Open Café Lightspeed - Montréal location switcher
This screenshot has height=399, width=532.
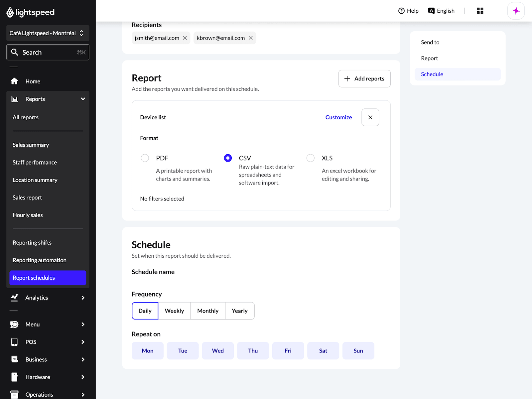(48, 33)
